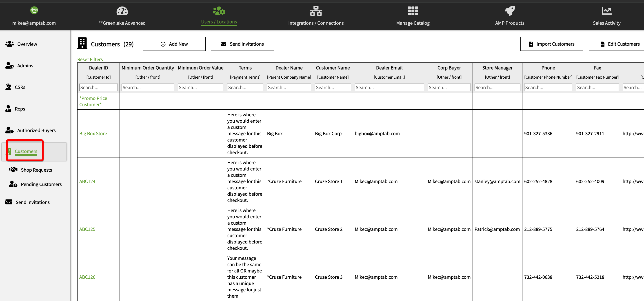Go to the Admins sidebar item
Viewport: 644px width, 301px height.
click(x=25, y=66)
